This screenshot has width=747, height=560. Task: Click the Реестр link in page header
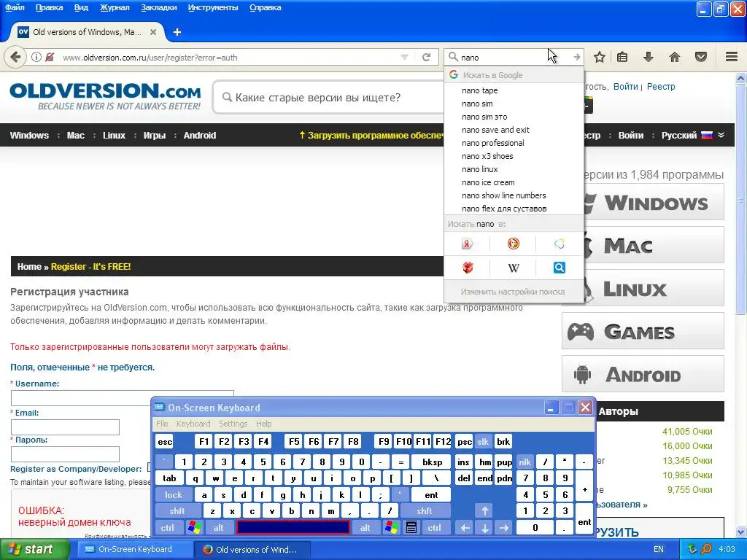tap(661, 87)
